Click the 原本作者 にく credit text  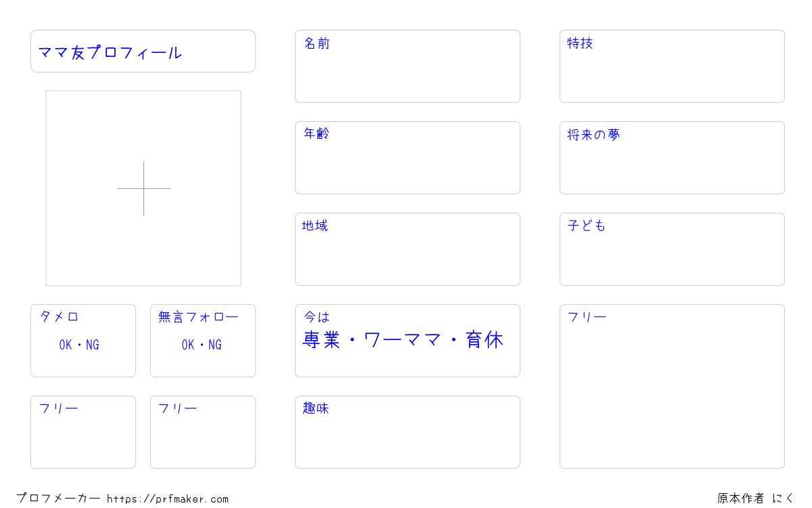(757, 499)
